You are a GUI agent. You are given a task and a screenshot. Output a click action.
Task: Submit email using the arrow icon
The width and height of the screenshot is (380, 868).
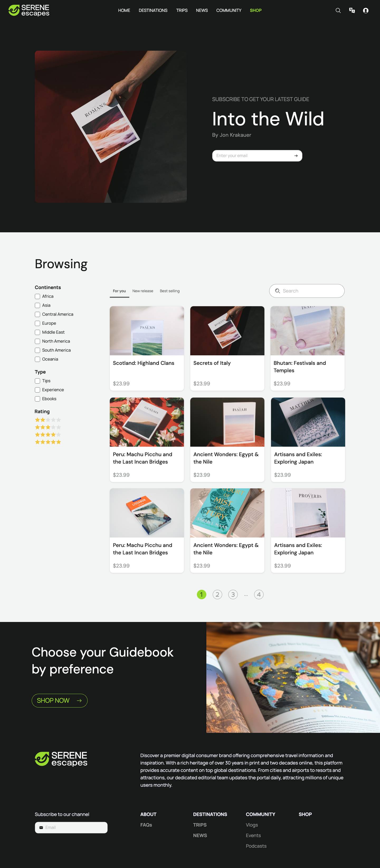296,156
